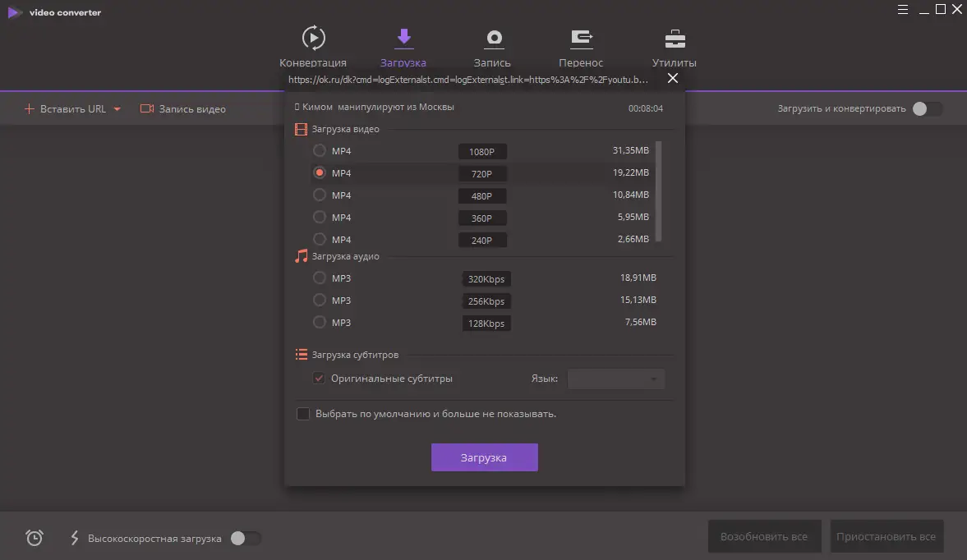Select MP3 256Kbps radio button
The image size is (967, 560).
click(319, 300)
